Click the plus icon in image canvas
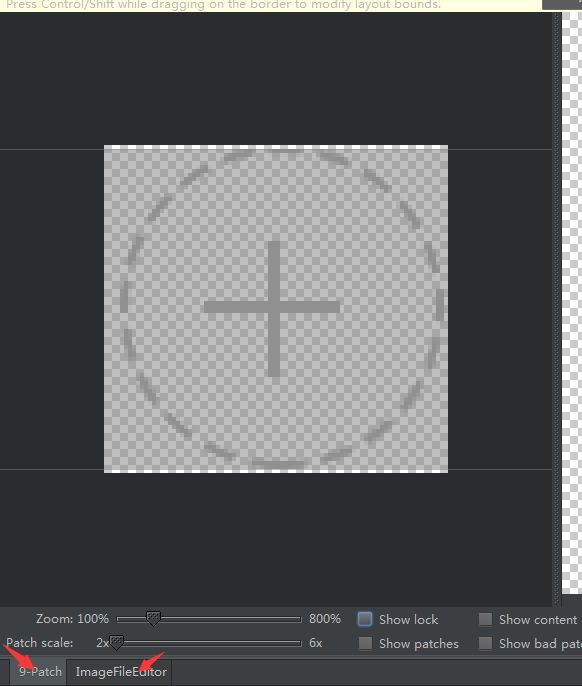Viewport: 582px width, 686px height. [273, 308]
